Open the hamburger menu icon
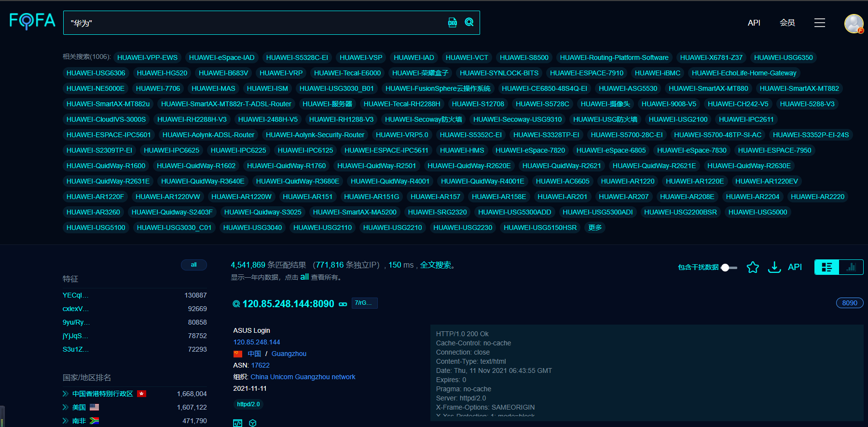 click(820, 23)
